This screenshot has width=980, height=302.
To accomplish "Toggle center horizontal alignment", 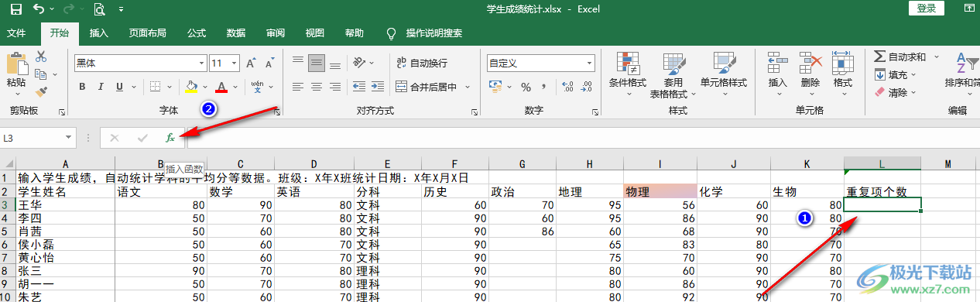I will point(316,87).
